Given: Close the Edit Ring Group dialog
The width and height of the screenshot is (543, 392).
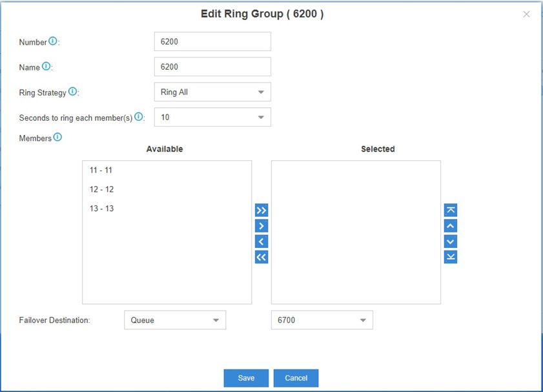Looking at the screenshot, I should tap(526, 14).
